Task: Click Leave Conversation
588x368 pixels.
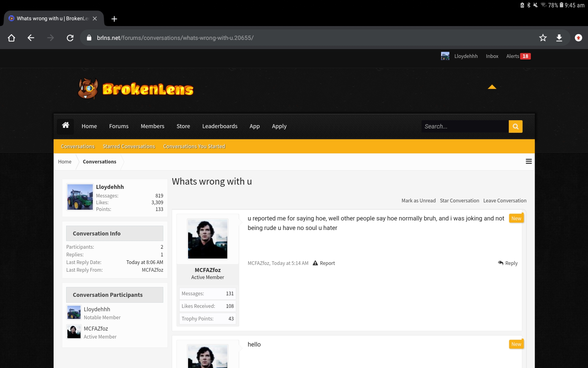Action: tap(505, 201)
